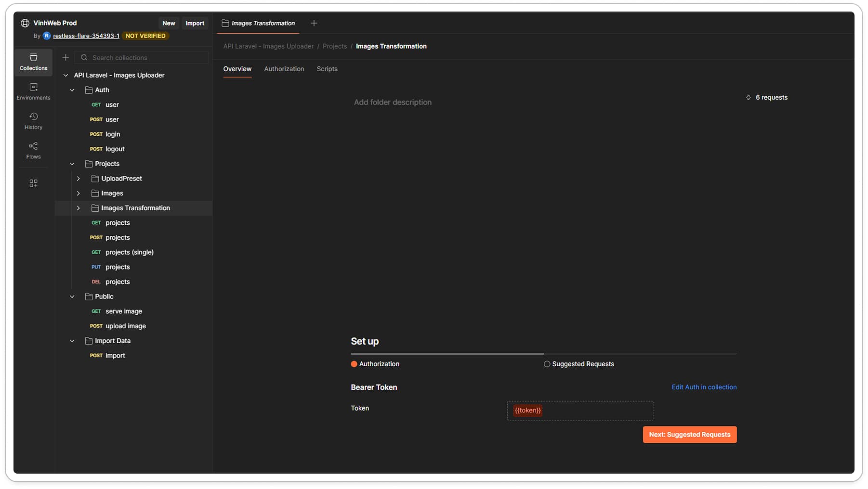The image size is (868, 489).
Task: Switch to the Authorization tab
Action: 284,69
